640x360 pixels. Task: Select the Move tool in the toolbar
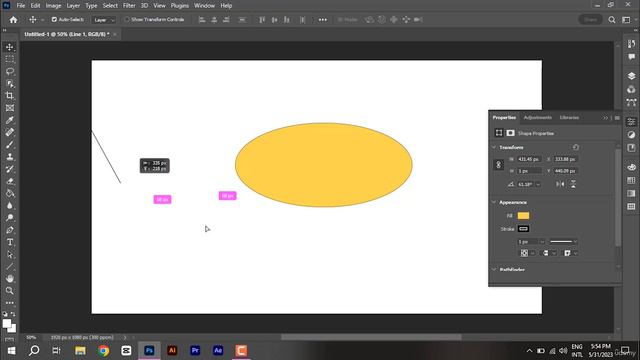click(9, 47)
